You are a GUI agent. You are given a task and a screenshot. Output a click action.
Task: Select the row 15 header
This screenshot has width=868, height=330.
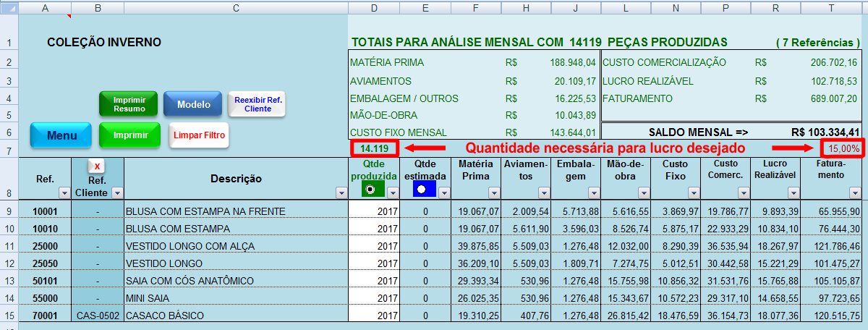point(9,316)
